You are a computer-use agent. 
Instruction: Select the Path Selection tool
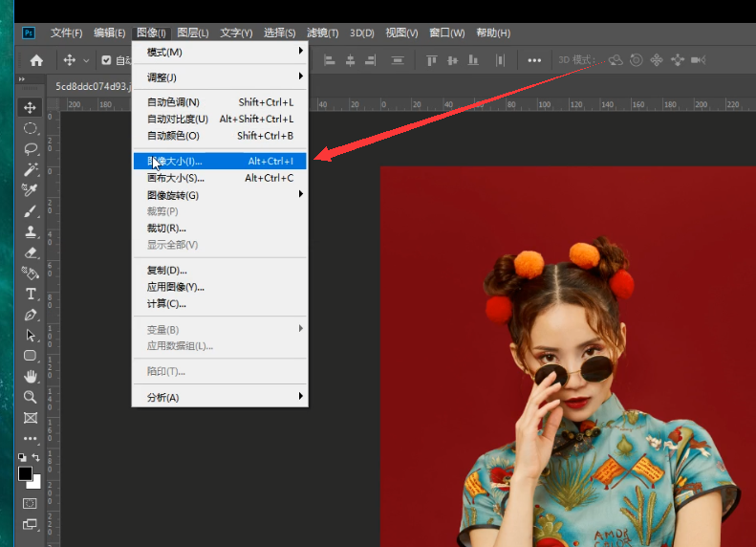[30, 336]
